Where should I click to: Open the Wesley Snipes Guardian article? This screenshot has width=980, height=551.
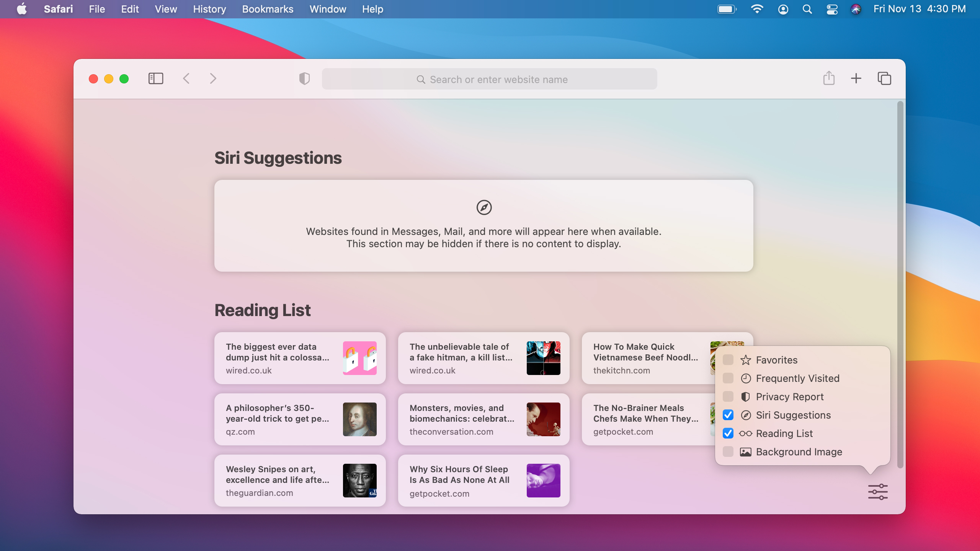300,481
